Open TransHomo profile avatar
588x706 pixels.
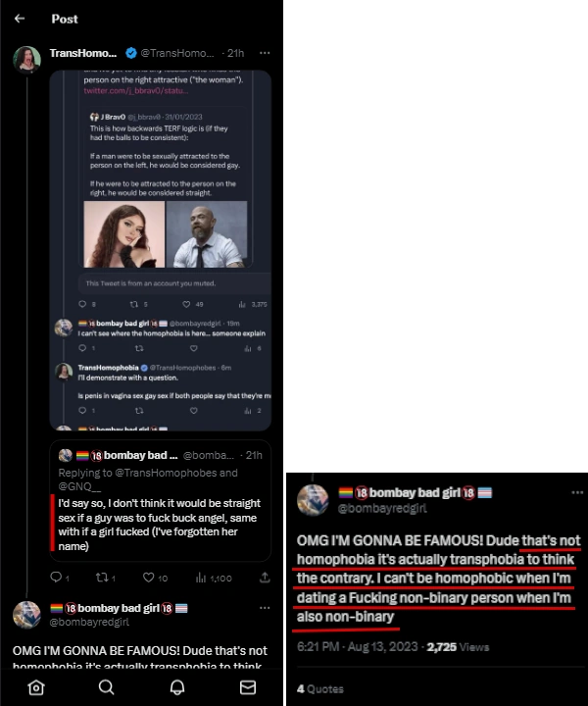pos(26,59)
